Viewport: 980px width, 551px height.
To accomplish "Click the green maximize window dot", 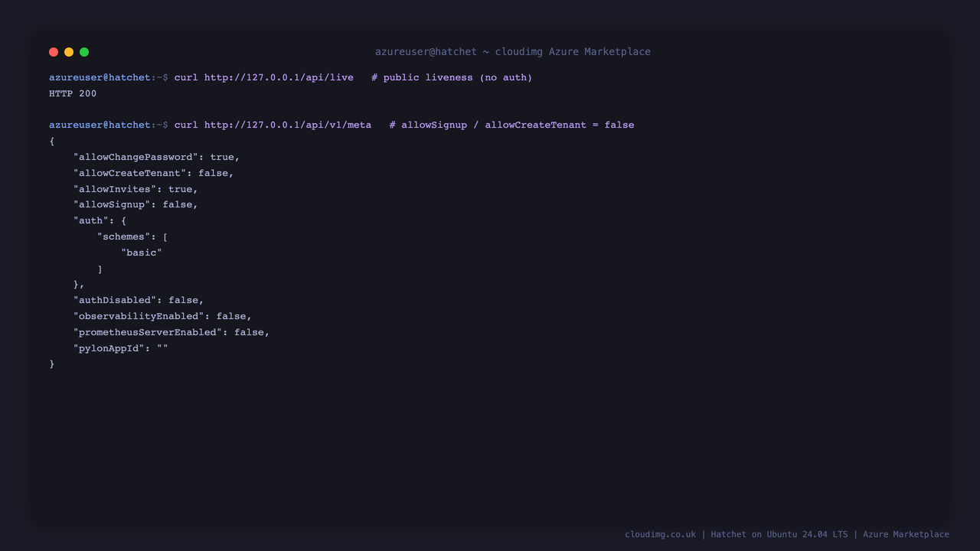I will [84, 52].
